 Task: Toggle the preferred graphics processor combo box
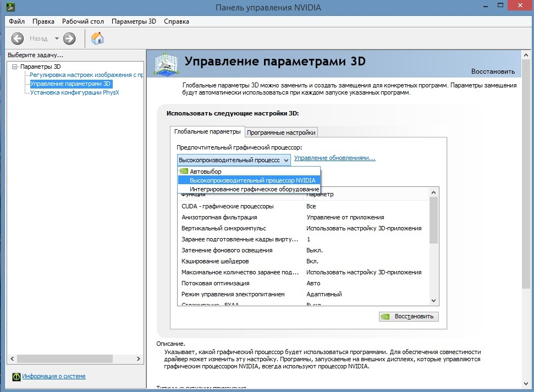234,160
